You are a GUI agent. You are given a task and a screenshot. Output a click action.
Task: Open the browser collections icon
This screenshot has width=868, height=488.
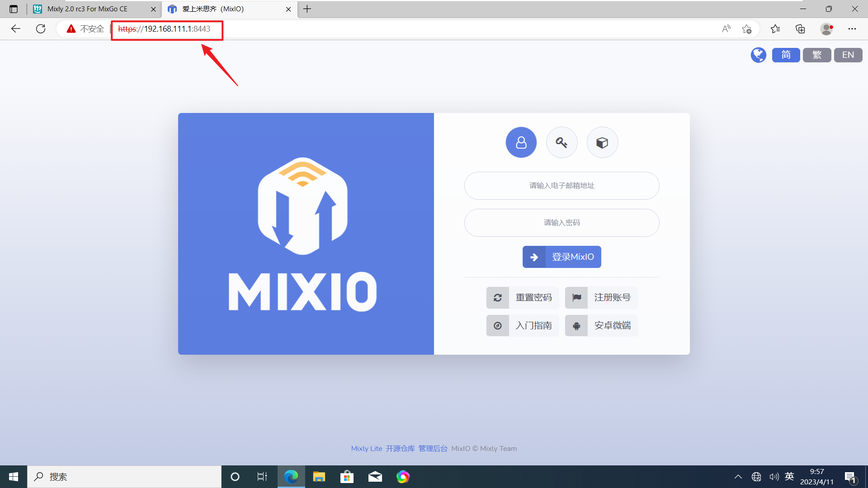tap(800, 29)
